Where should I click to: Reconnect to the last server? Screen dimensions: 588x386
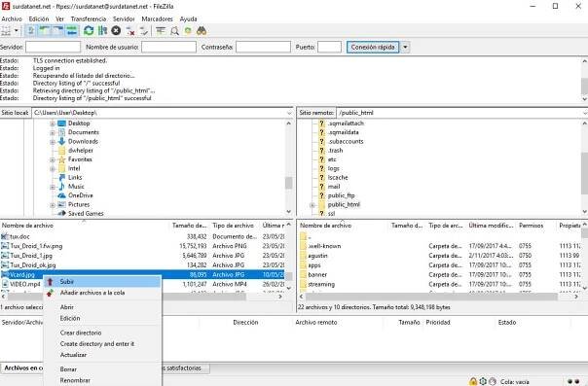[x=144, y=31]
